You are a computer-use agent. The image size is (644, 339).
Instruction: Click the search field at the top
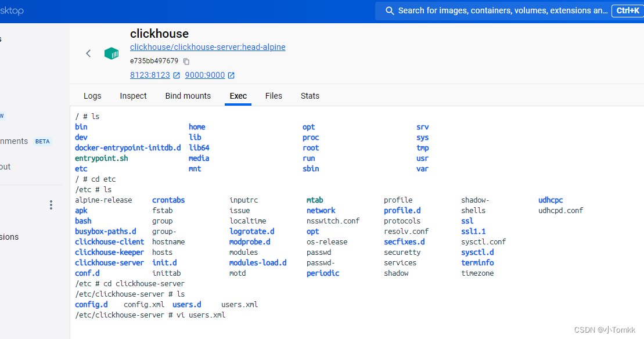click(494, 10)
